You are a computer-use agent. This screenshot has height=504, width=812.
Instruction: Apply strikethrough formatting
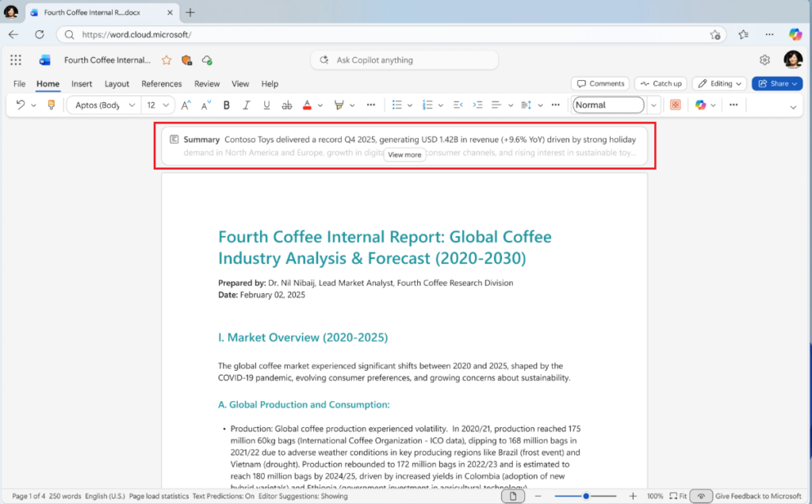coord(287,105)
